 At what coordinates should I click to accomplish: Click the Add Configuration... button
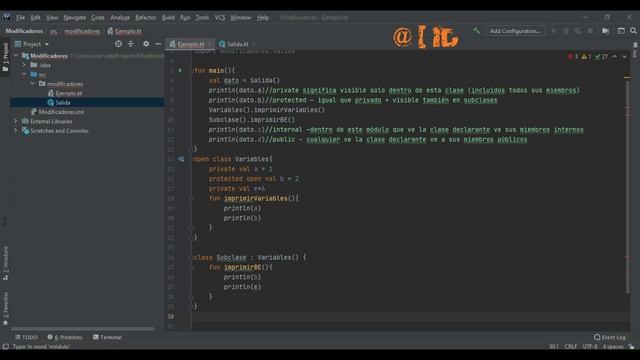[515, 31]
